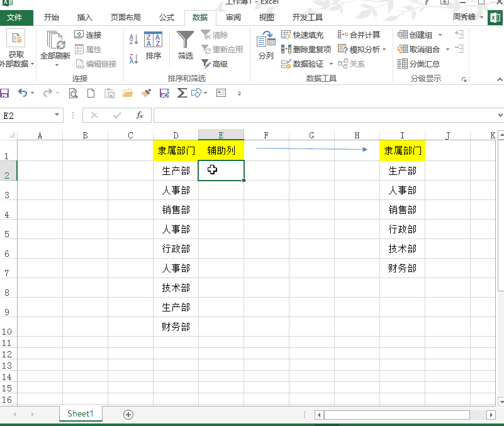This screenshot has height=426, width=504.
Task: Expand the Ungroup dropdown arrow
Action: [447, 50]
